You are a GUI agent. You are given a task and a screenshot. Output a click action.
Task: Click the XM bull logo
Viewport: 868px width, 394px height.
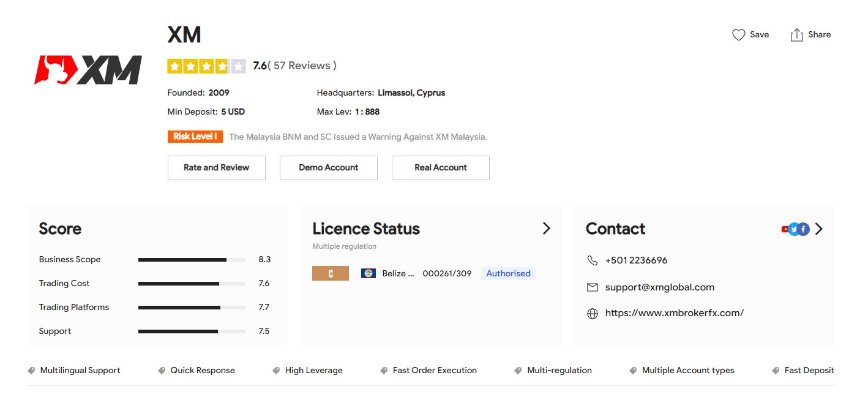click(x=88, y=70)
